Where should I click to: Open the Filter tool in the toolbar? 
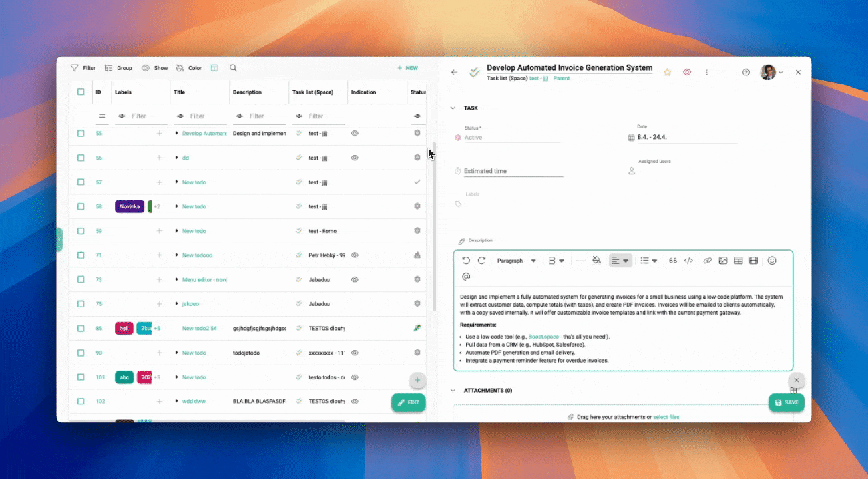click(83, 67)
